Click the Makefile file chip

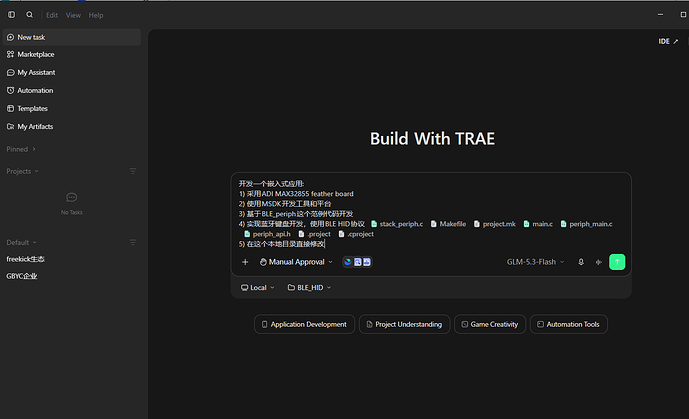coord(448,224)
